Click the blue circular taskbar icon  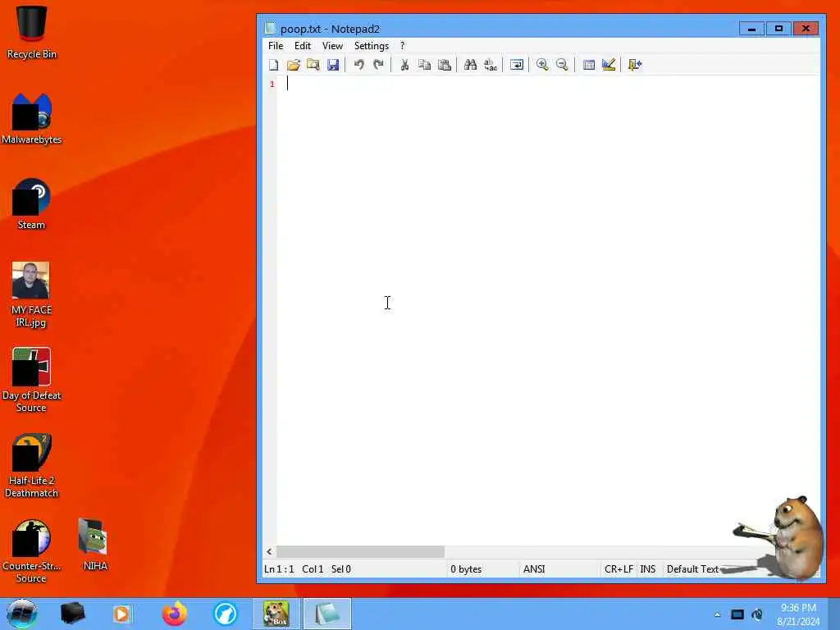click(x=225, y=614)
